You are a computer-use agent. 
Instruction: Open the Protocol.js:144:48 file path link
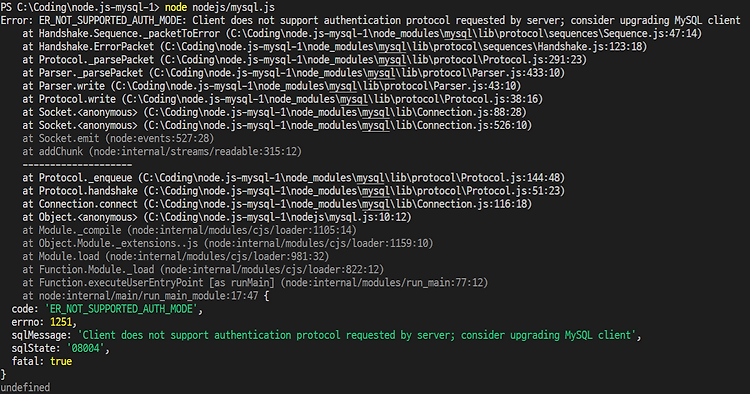352,178
